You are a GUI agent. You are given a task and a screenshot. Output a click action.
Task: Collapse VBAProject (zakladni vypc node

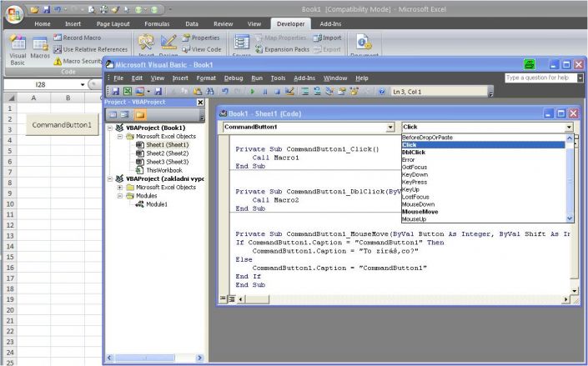pyautogui.click(x=110, y=179)
